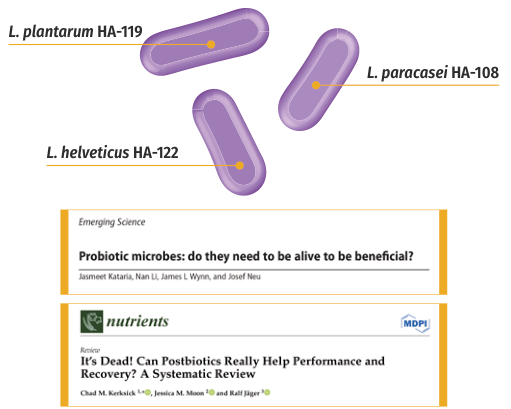Click the Review label above the title

click(90, 350)
